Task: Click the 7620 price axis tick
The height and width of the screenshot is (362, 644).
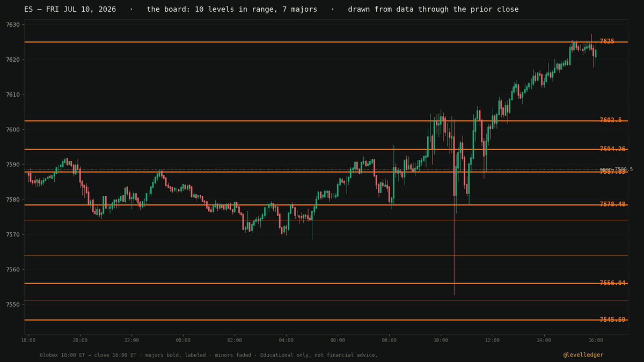Action: click(12, 60)
